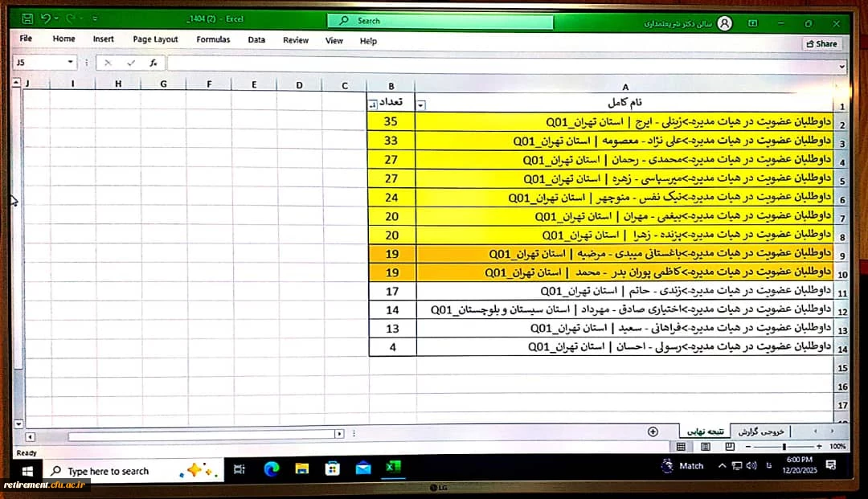Image resolution: width=868 pixels, height=499 pixels.
Task: Open the Page Layout ribbon tab
Action: (x=155, y=39)
